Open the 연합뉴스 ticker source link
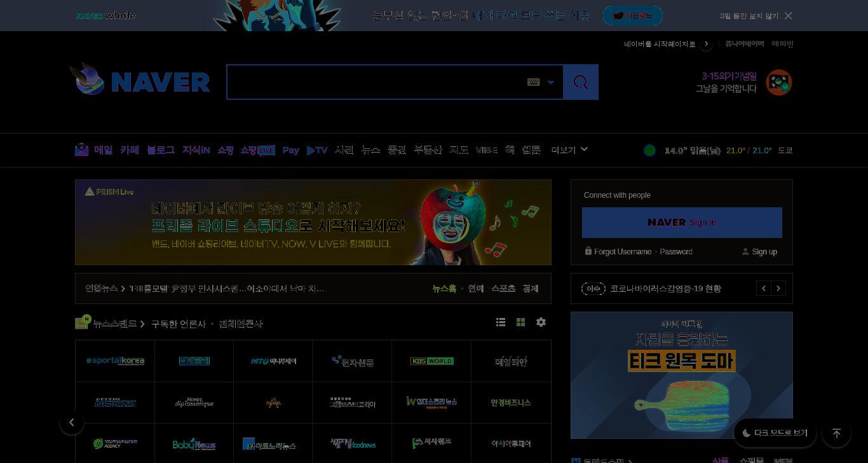This screenshot has width=868, height=463. [x=102, y=289]
